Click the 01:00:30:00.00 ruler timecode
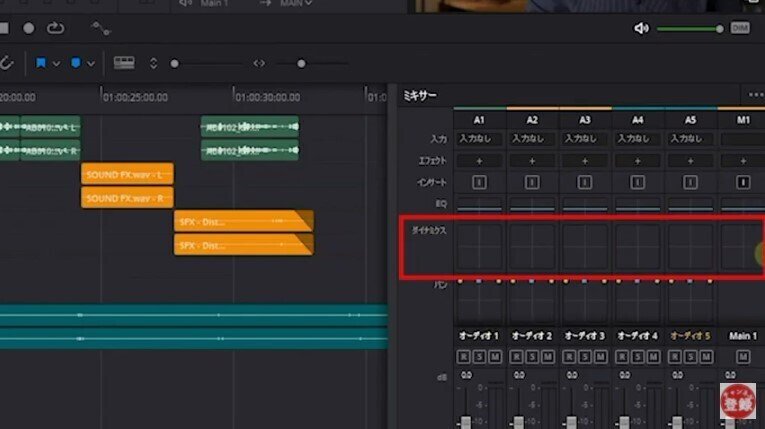765x429 pixels. point(267,98)
